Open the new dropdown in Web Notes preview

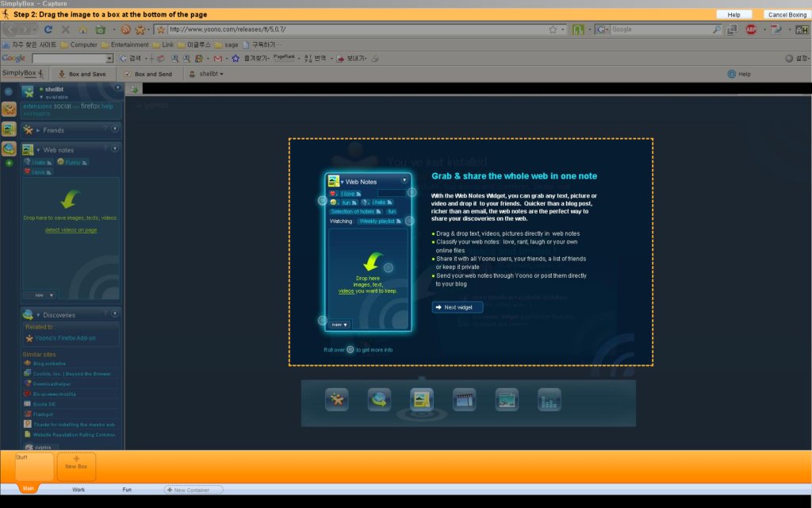click(339, 325)
